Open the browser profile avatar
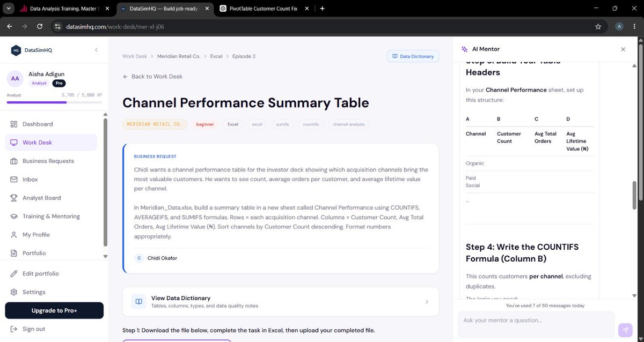This screenshot has width=644, height=342. click(619, 26)
